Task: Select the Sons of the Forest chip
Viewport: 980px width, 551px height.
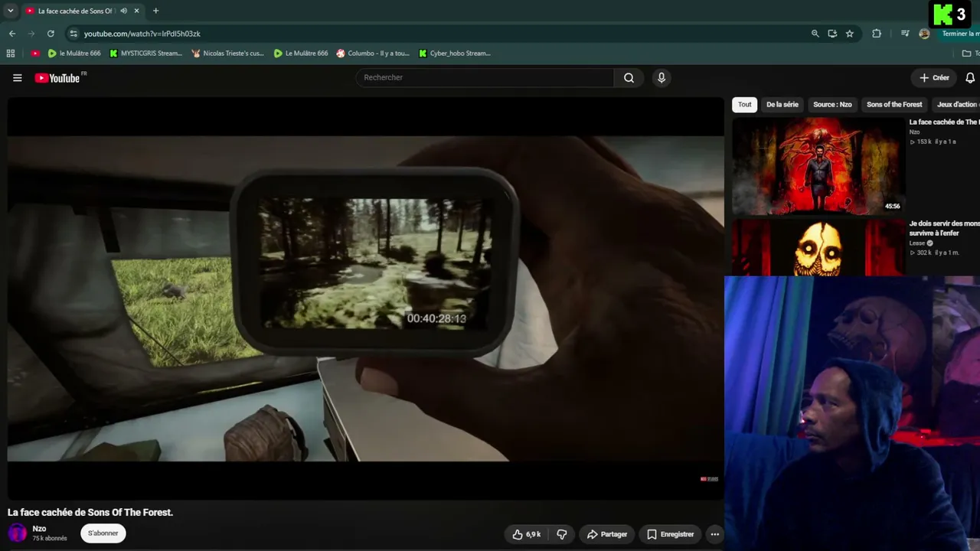Action: (894, 105)
